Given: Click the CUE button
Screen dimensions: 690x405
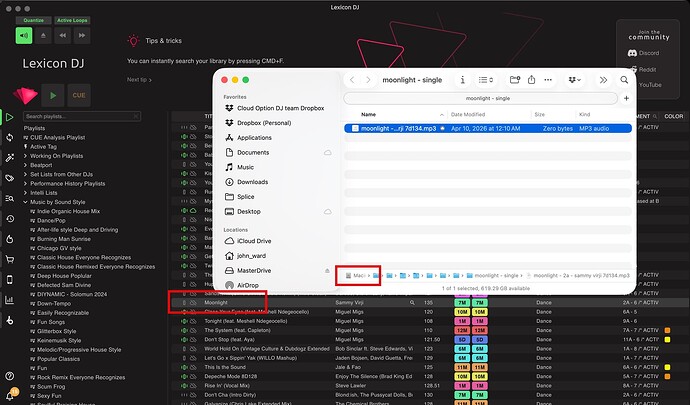Looking at the screenshot, I should [x=79, y=95].
